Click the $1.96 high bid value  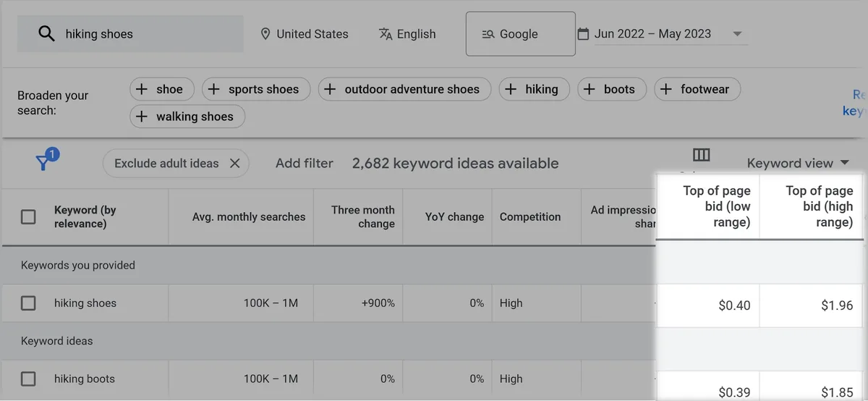pos(837,305)
